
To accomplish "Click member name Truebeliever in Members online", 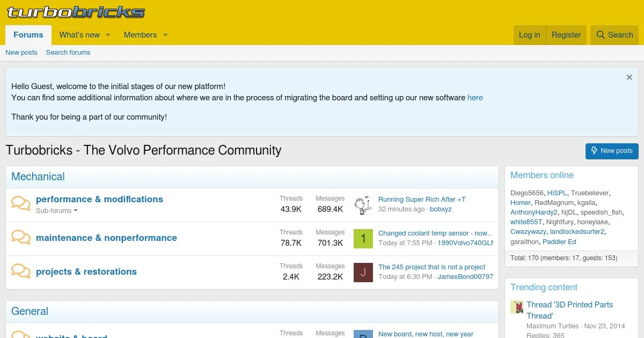I will [590, 193].
